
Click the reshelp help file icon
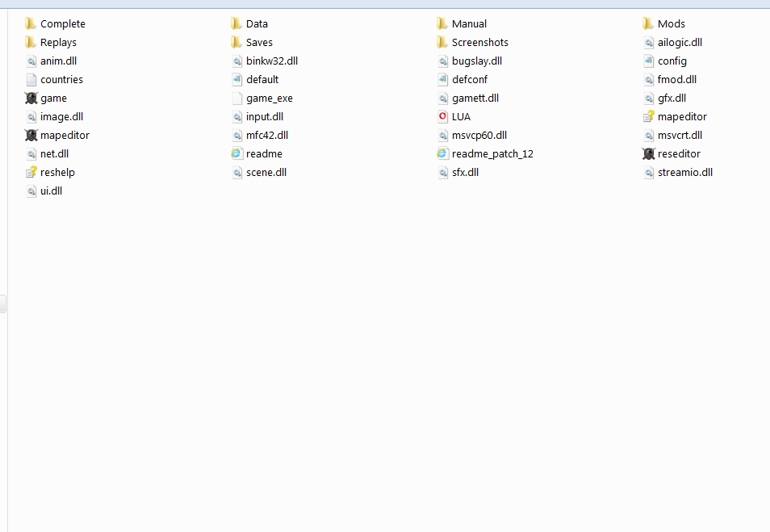31,173
